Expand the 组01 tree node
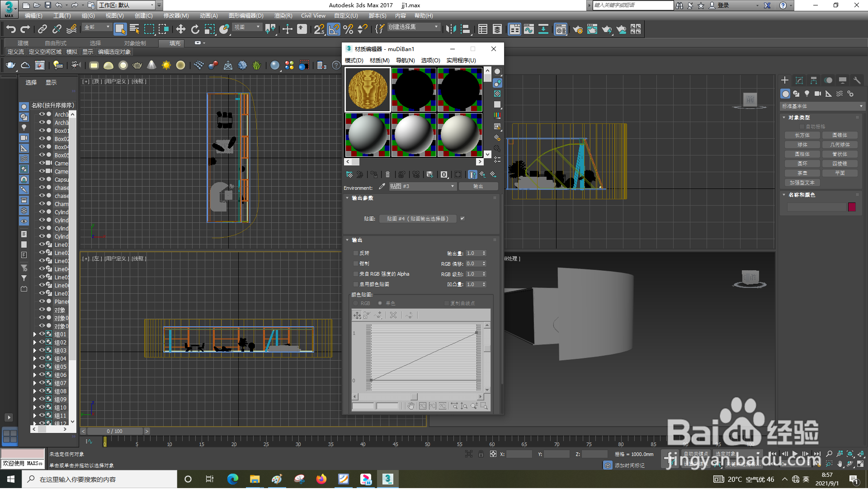Viewport: 868px width, 489px height. click(x=35, y=334)
